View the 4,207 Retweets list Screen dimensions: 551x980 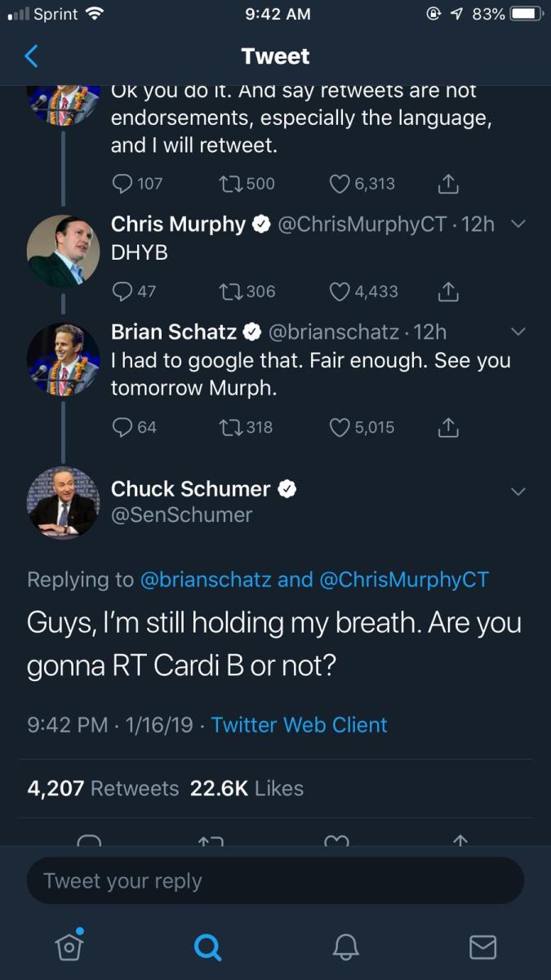coord(103,788)
